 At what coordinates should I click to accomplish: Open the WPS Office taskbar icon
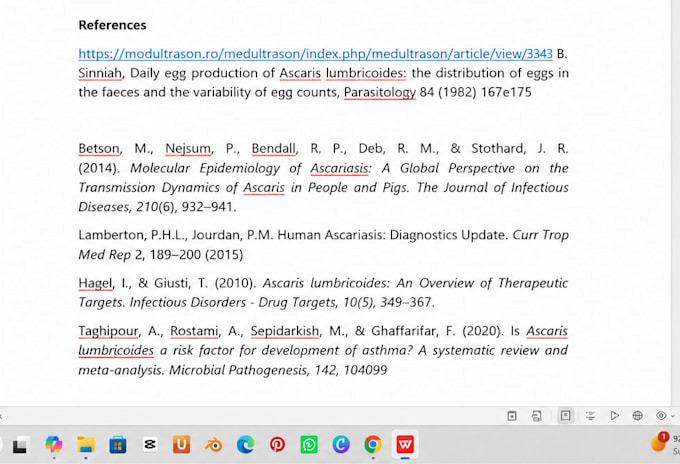(405, 444)
